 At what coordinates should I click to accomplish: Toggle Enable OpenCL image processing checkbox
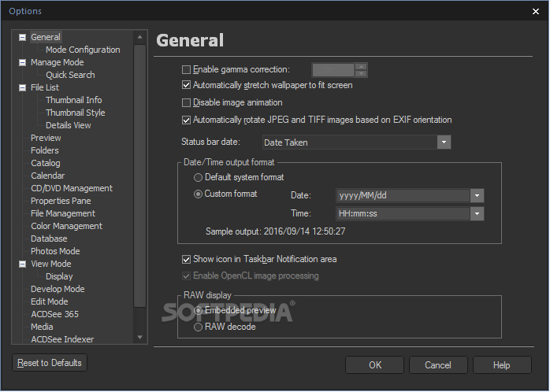tap(186, 276)
